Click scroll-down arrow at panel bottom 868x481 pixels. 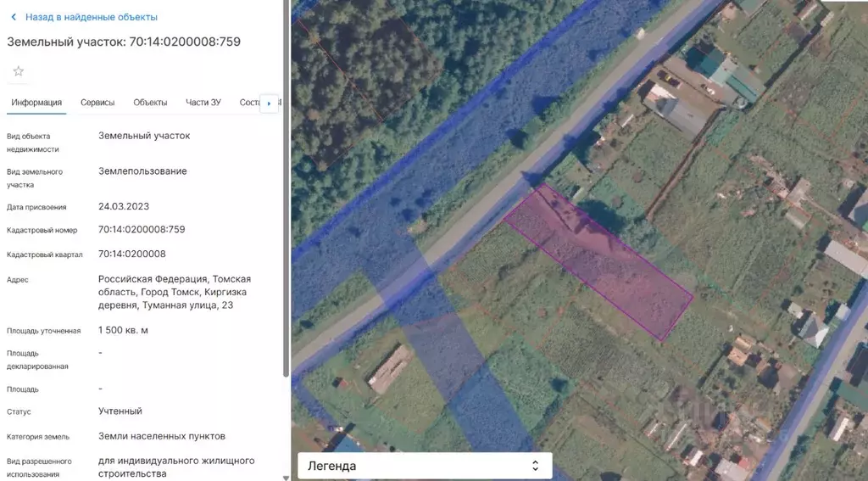286,477
